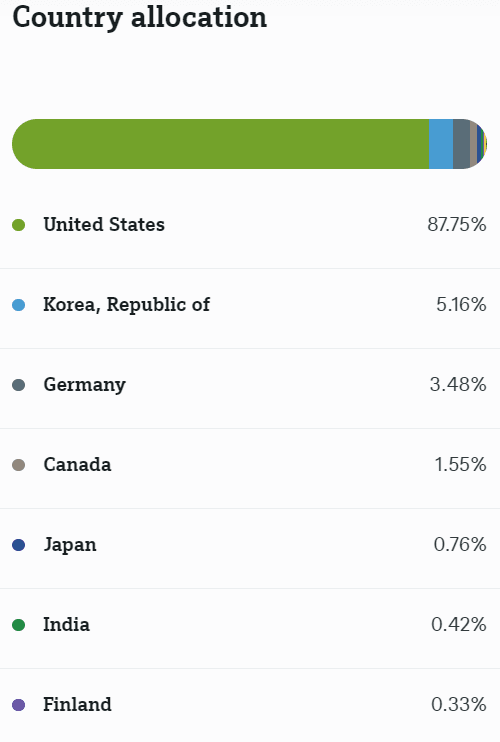The width and height of the screenshot is (500, 742).
Task: Click the United States country label
Action: tap(104, 225)
